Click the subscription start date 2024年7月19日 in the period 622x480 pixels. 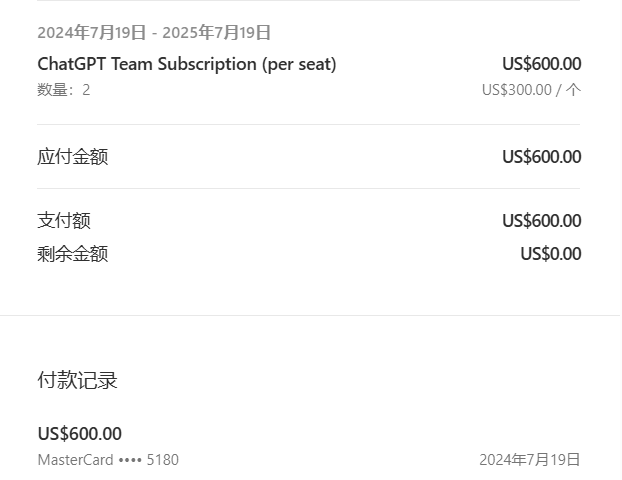coord(92,33)
